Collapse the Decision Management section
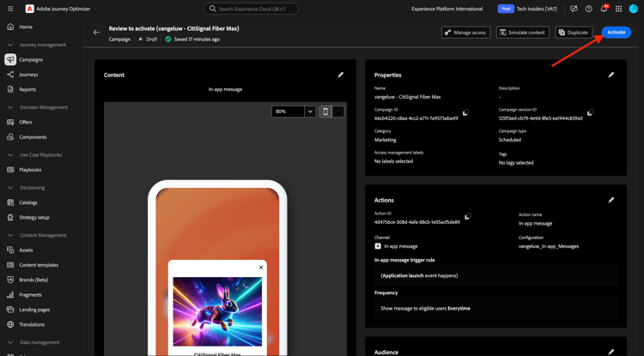 click(10, 107)
